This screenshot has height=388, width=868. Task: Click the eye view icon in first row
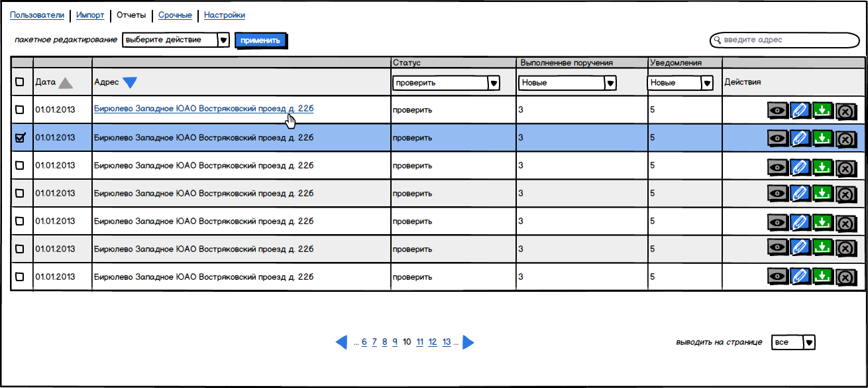pyautogui.click(x=778, y=110)
